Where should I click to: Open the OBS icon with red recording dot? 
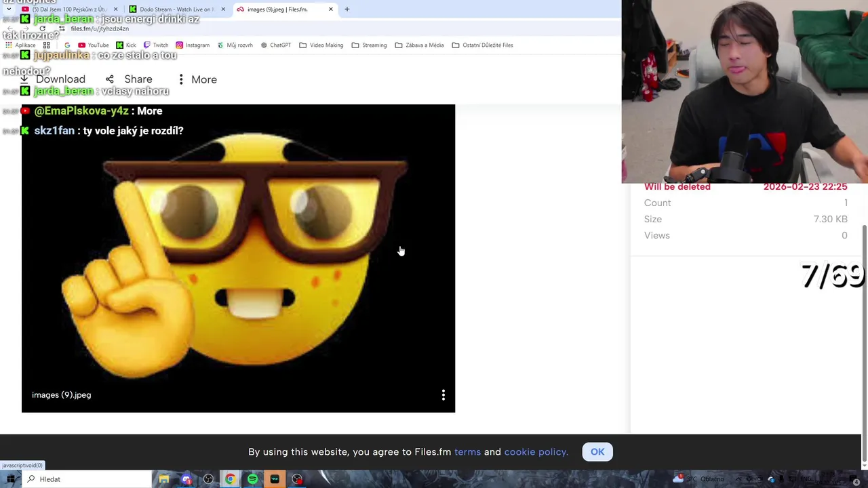point(297,479)
